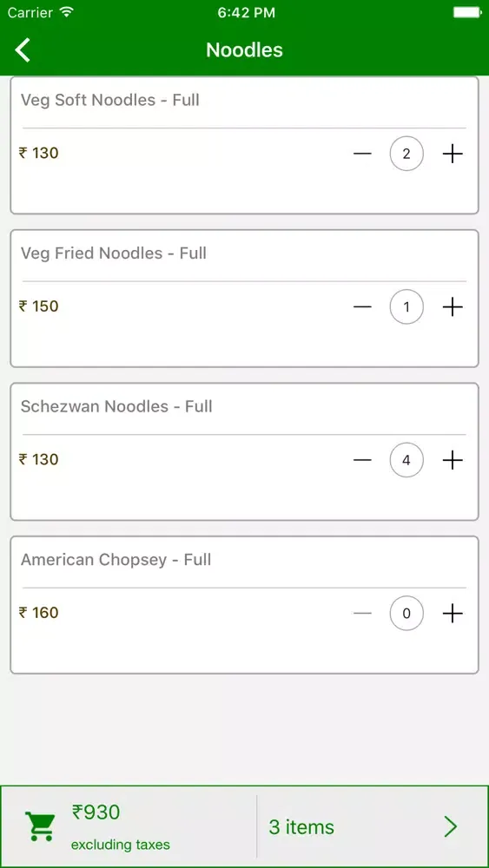Tap the battery indicator in status bar
Screen dimensions: 489x868
466,12
